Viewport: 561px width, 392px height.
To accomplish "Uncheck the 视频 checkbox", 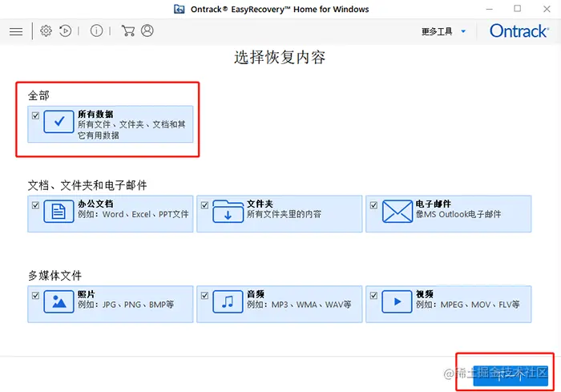I will click(373, 295).
